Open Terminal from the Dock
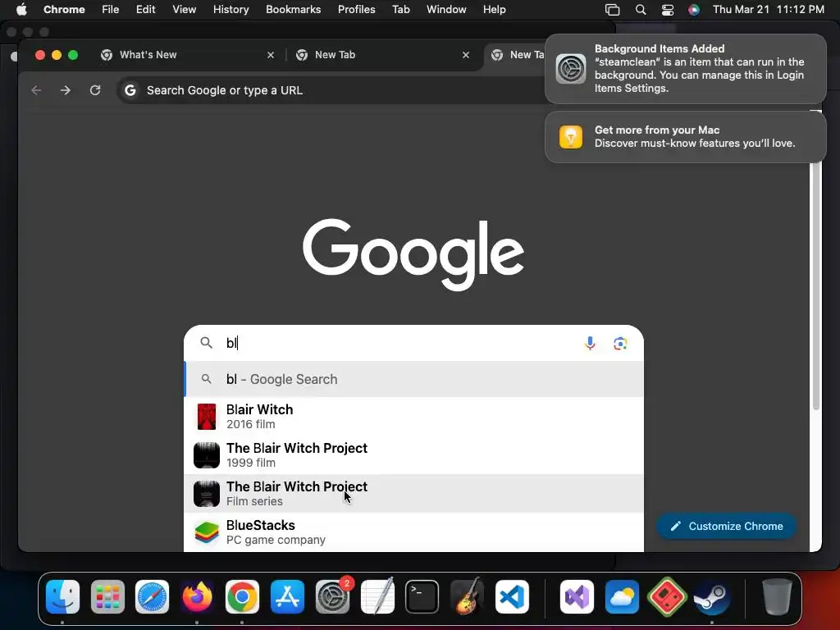The image size is (840, 630). (x=422, y=597)
